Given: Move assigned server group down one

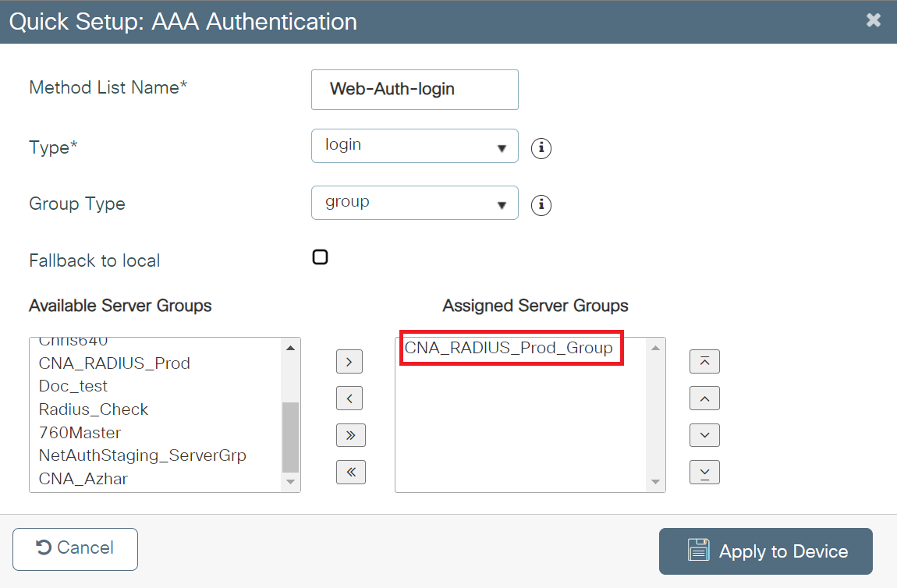Looking at the screenshot, I should click(704, 435).
